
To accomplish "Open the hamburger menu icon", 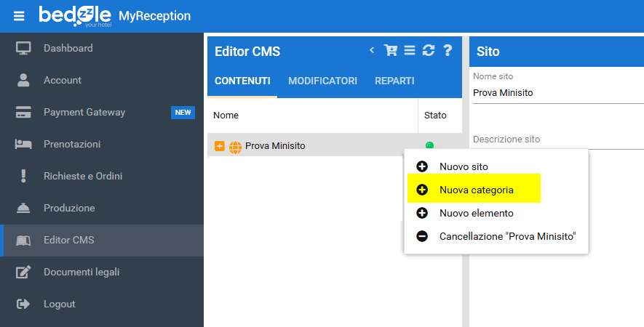I will 20,15.
